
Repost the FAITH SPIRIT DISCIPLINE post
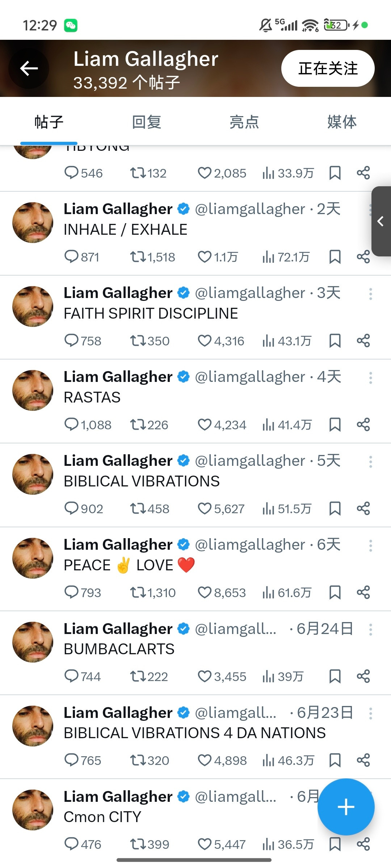tap(150, 341)
